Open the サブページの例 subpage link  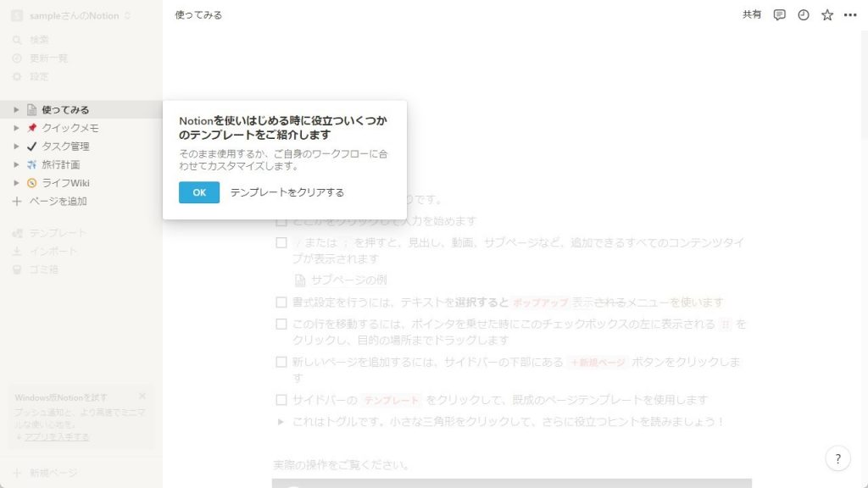click(348, 280)
